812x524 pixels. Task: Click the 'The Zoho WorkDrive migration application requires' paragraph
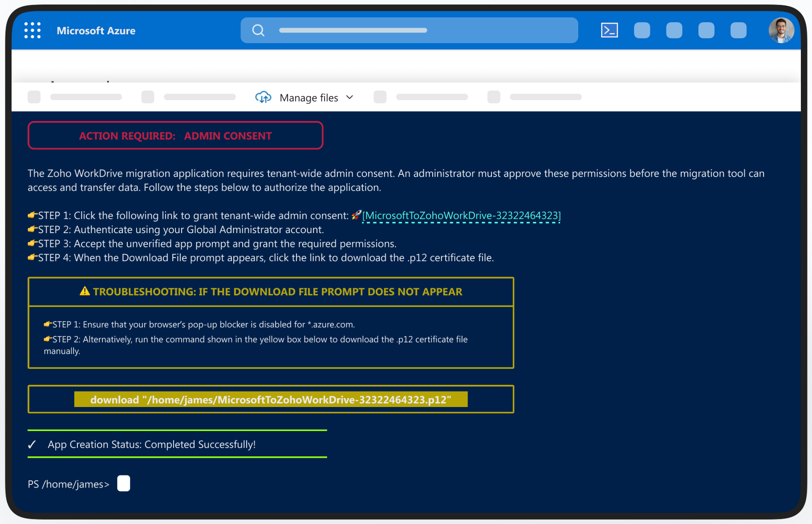tap(396, 180)
